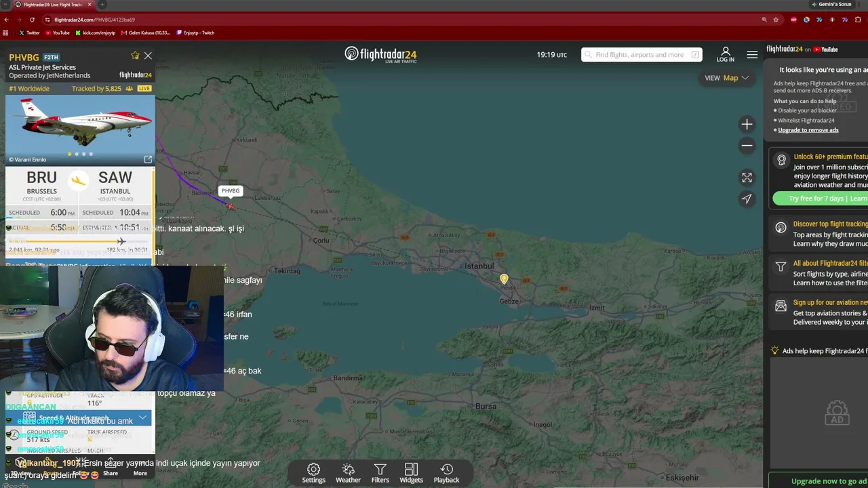Open the kick.com/enjoytp bookmark
The height and width of the screenshot is (488, 868).
96,33
